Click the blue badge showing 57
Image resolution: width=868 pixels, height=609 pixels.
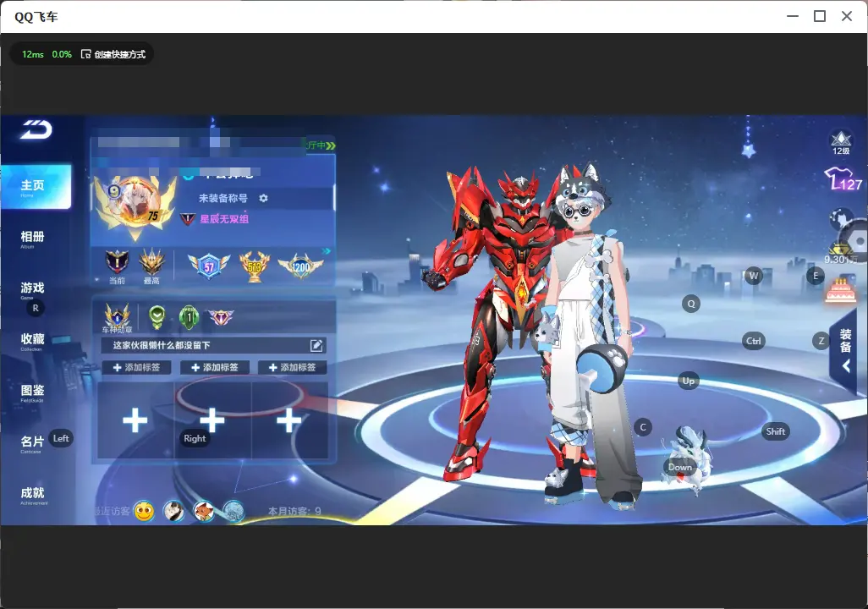209,266
